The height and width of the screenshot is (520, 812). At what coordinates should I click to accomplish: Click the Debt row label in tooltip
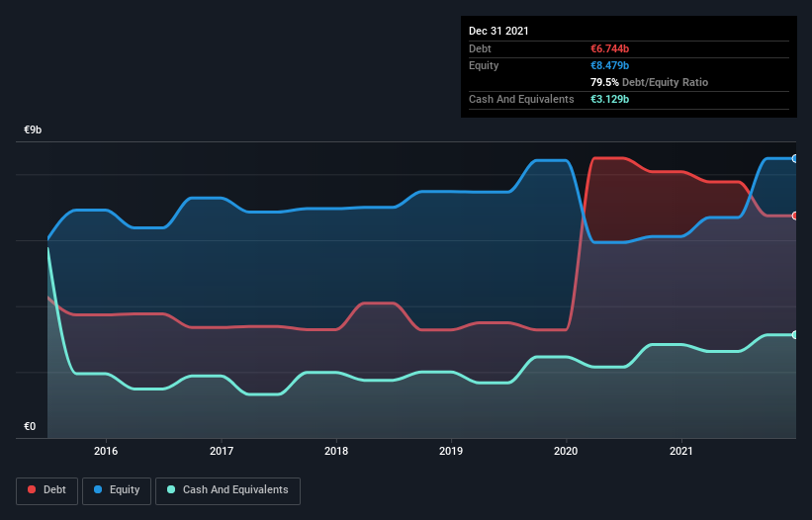click(480, 48)
